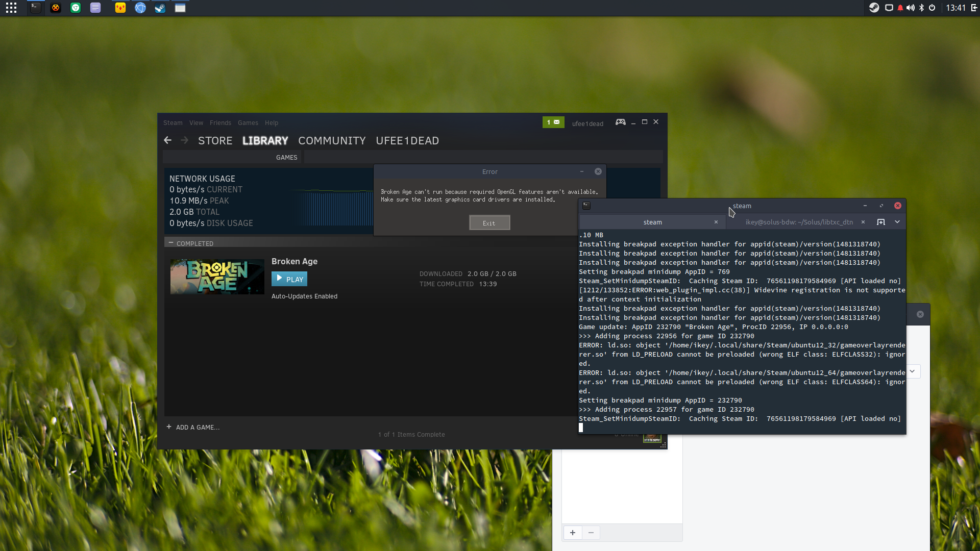This screenshot has width=980, height=551.
Task: Click the '10.9 MB/s PEAK' network stat
Action: (x=199, y=201)
